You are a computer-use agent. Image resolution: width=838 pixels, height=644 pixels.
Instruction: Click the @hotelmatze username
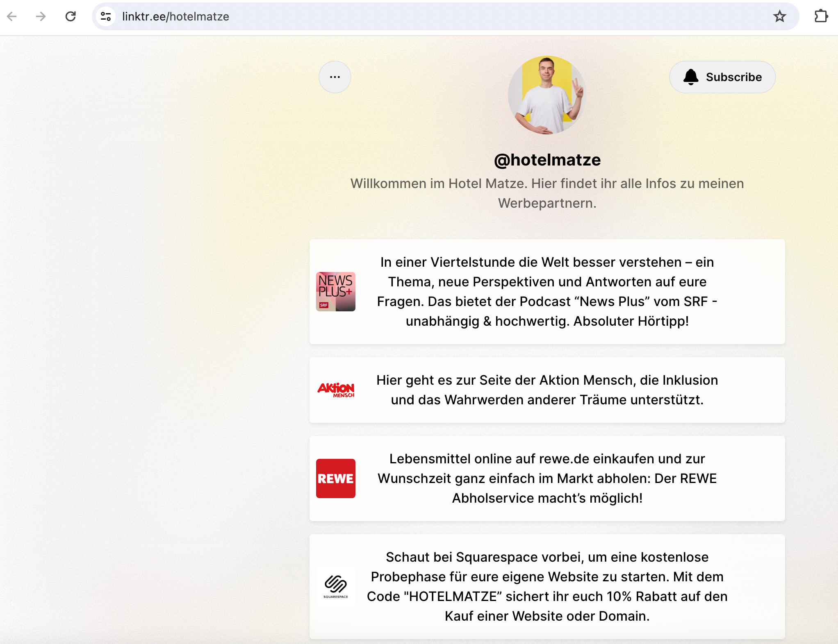pyautogui.click(x=547, y=160)
